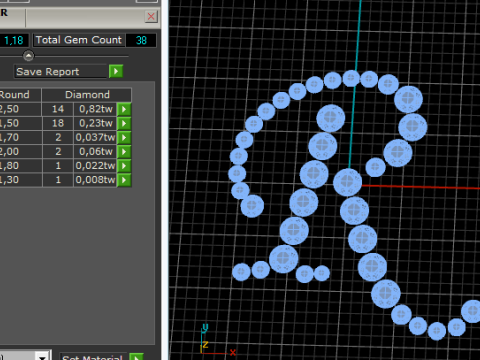
Task: Click the Save Report green arrow button
Action: click(116, 71)
